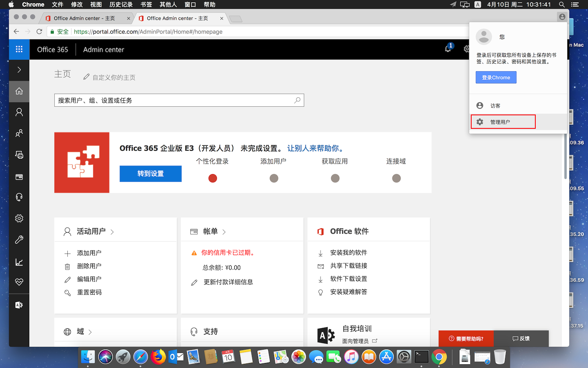Switch to the first Office Admin center tab
588x368 pixels.
(85, 18)
